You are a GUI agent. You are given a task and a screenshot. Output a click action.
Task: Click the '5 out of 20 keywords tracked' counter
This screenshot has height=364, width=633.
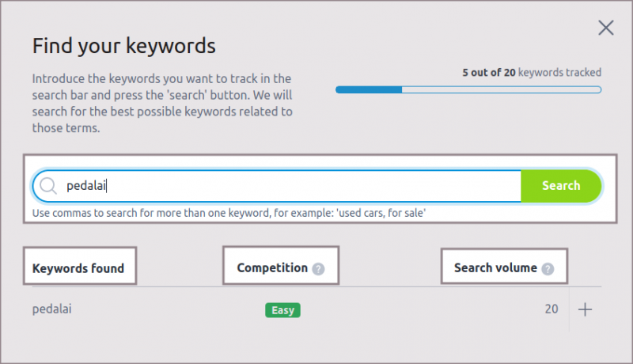tap(532, 73)
